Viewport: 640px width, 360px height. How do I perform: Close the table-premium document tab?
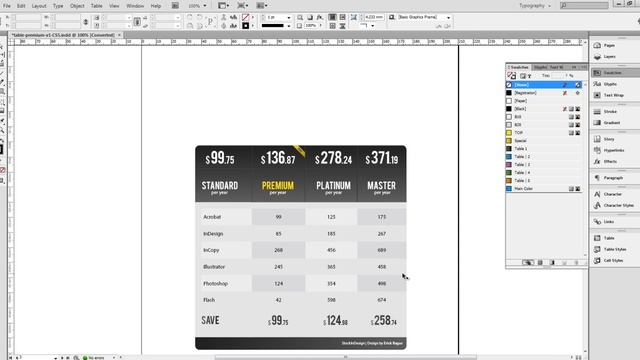point(120,35)
